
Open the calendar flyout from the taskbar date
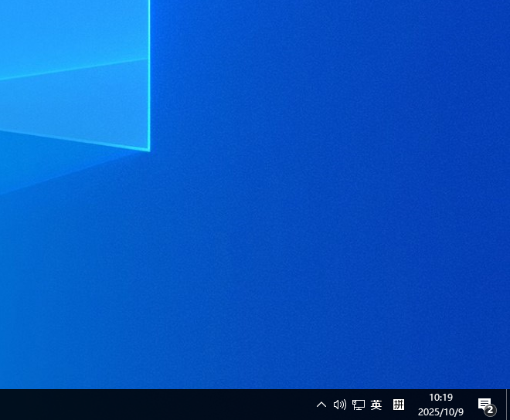point(440,412)
